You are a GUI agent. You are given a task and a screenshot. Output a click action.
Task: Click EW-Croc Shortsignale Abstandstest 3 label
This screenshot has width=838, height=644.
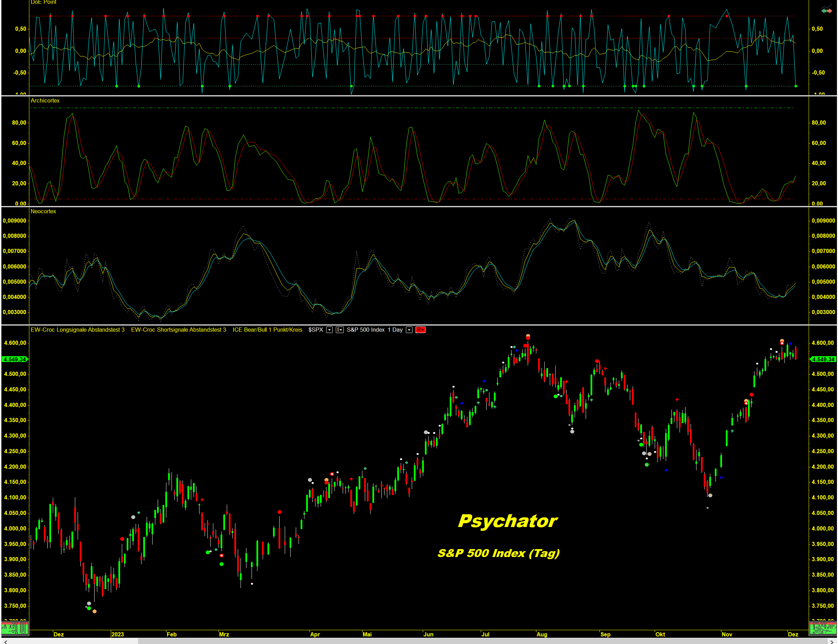(178, 330)
